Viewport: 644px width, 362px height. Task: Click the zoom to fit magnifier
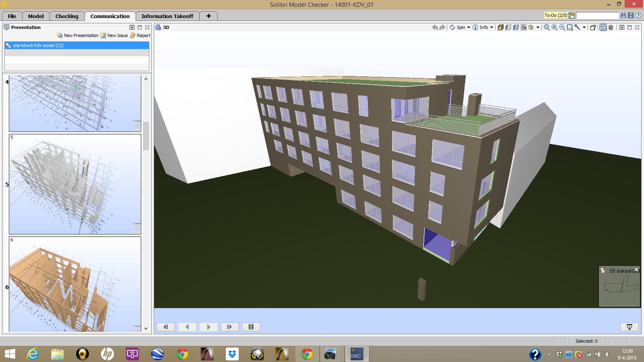click(547, 27)
